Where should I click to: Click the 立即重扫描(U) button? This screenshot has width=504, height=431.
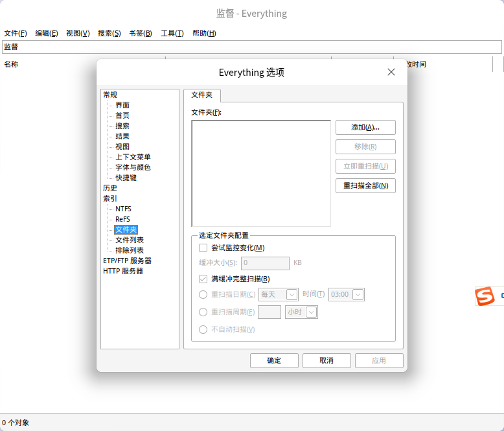[x=365, y=167]
